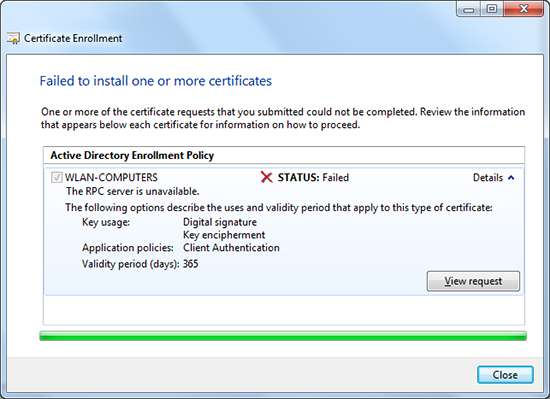Maximize the Certificate Enrollment window
Image resolution: width=550 pixels, height=399 pixels.
click(x=492, y=9)
